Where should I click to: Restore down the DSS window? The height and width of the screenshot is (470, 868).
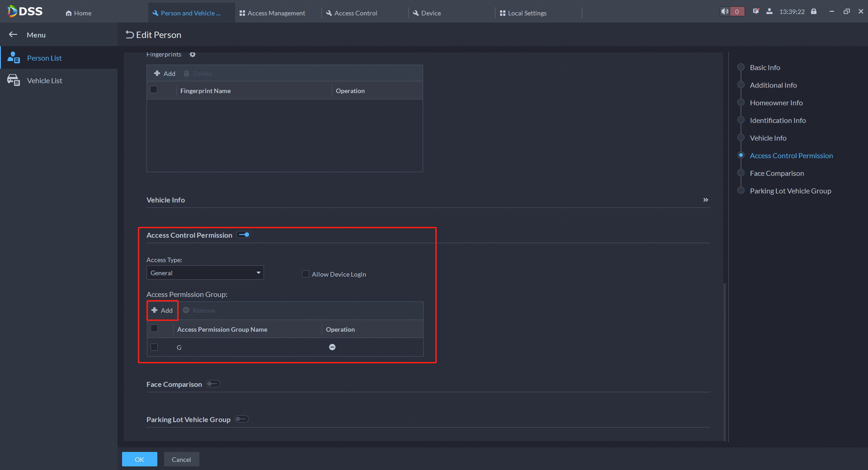click(846, 11)
